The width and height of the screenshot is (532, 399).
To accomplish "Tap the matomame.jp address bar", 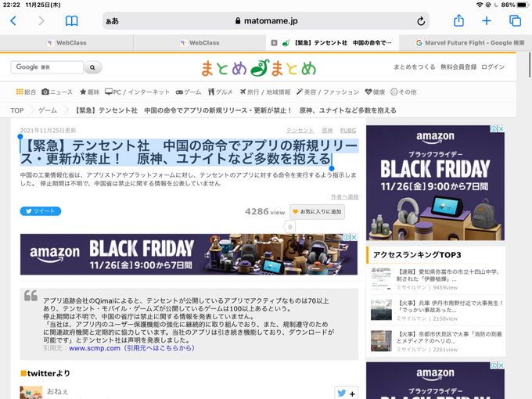I will point(266,21).
